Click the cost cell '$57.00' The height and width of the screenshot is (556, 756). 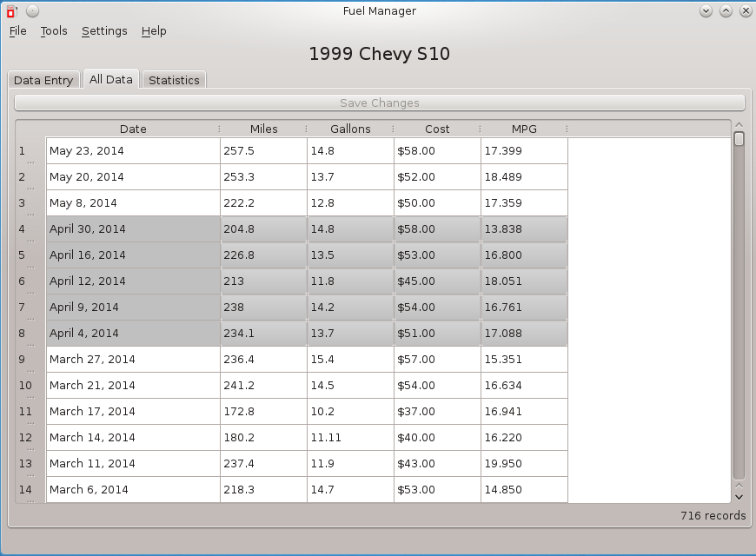(437, 360)
